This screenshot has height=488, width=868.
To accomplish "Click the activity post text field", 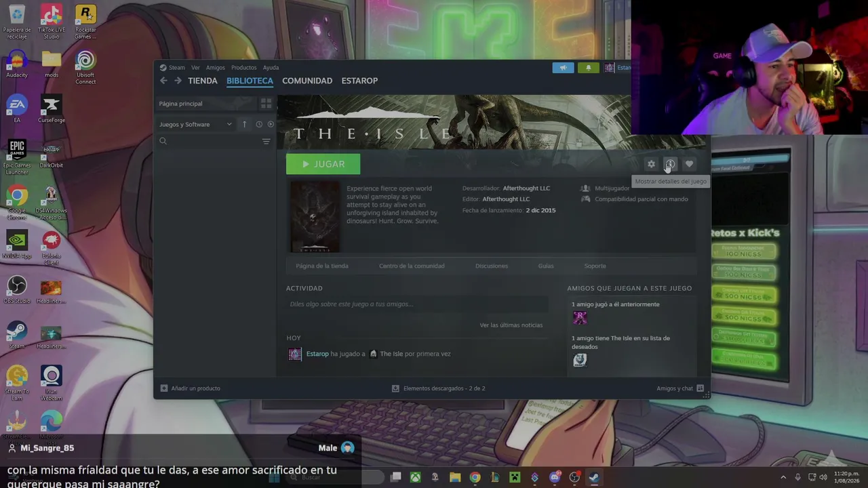I will [x=416, y=304].
